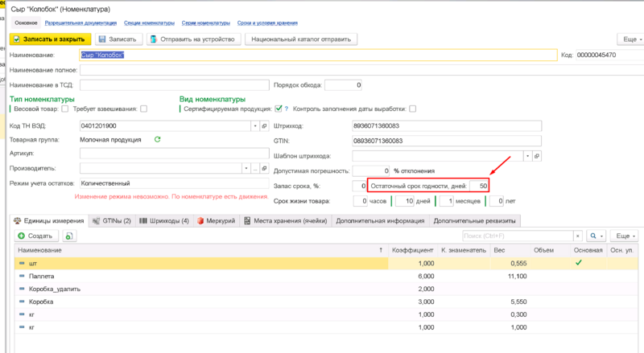Click the GTIN field
This screenshot has width=644, height=353.
tap(447, 141)
